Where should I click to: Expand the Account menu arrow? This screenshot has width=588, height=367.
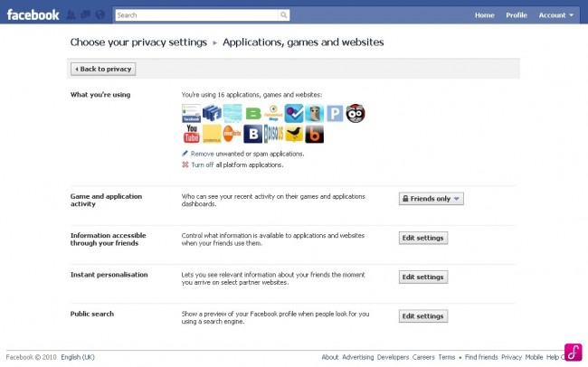pos(572,15)
